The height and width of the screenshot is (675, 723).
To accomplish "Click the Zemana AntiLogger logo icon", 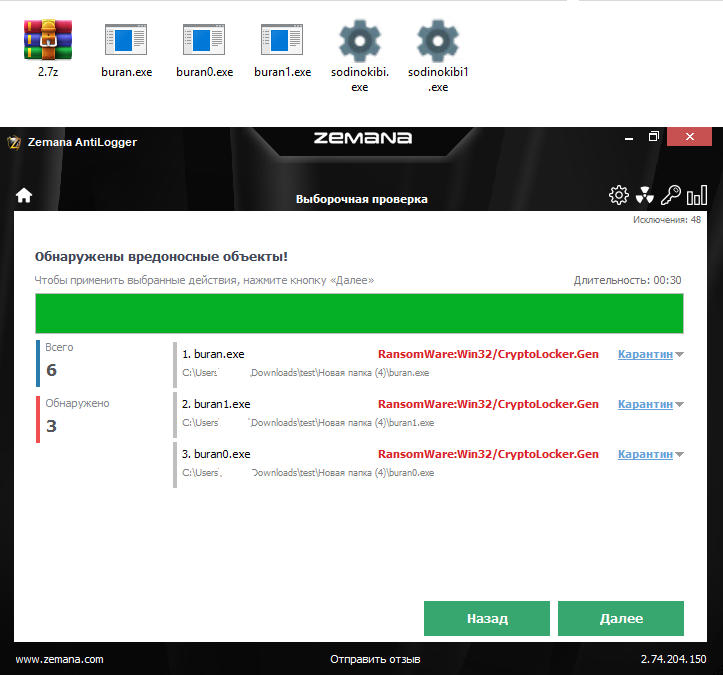I will (x=14, y=142).
